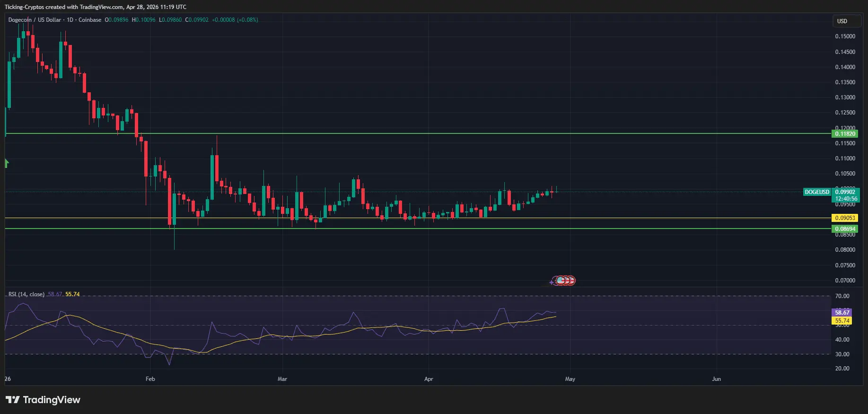868x414 pixels.
Task: Click the May label on the time axis
Action: click(x=570, y=379)
